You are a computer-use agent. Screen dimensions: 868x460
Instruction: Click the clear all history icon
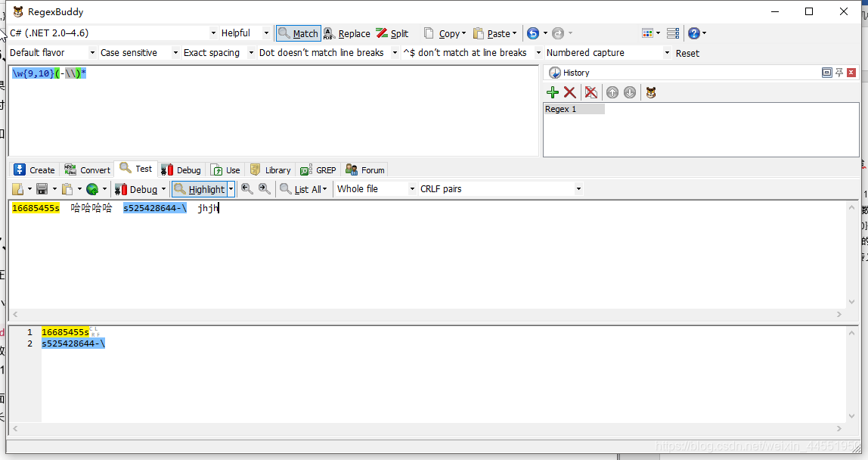(591, 92)
